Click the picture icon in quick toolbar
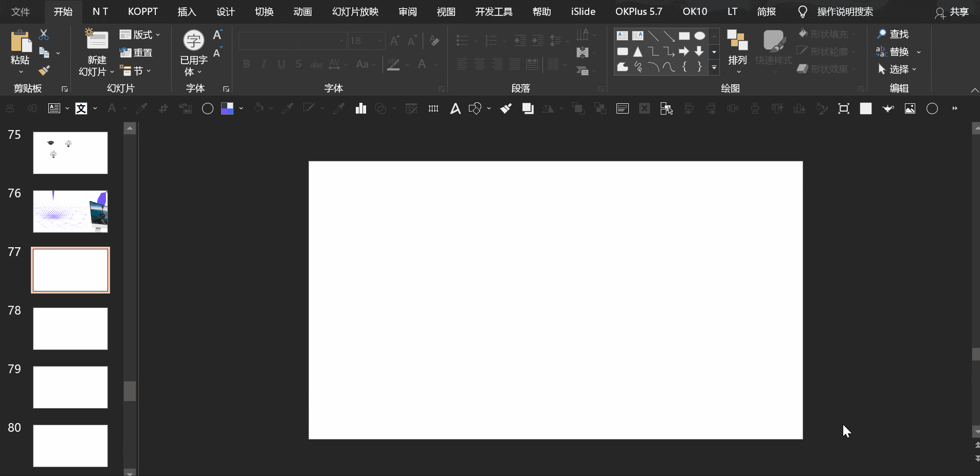The width and height of the screenshot is (980, 476). point(910,108)
